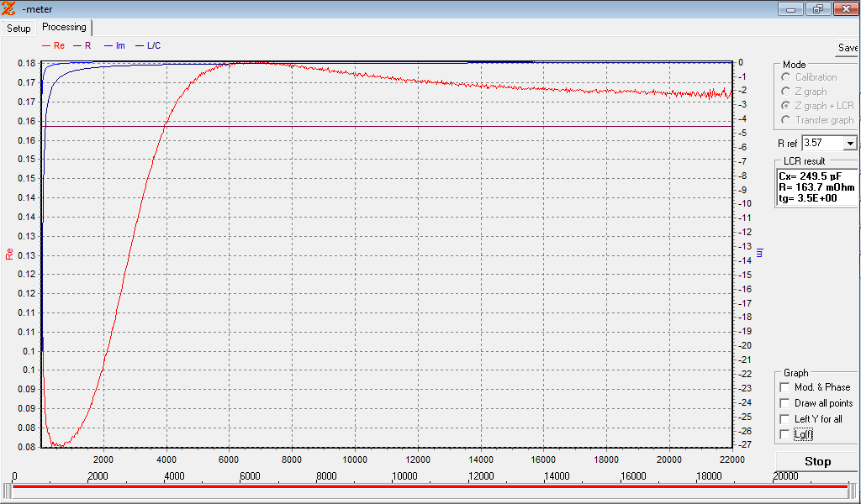The image size is (861, 504).
Task: Click the Stop button
Action: (817, 462)
